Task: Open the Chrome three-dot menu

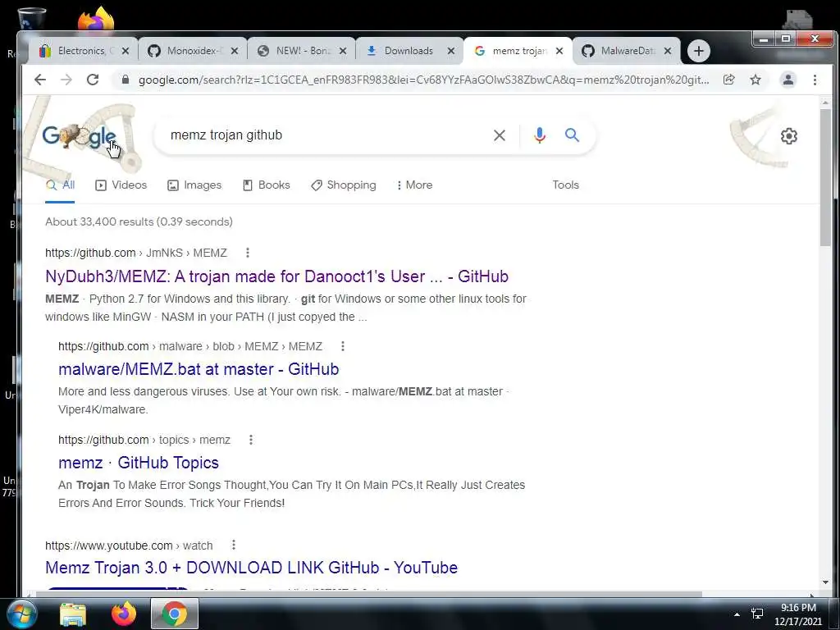Action: click(815, 80)
